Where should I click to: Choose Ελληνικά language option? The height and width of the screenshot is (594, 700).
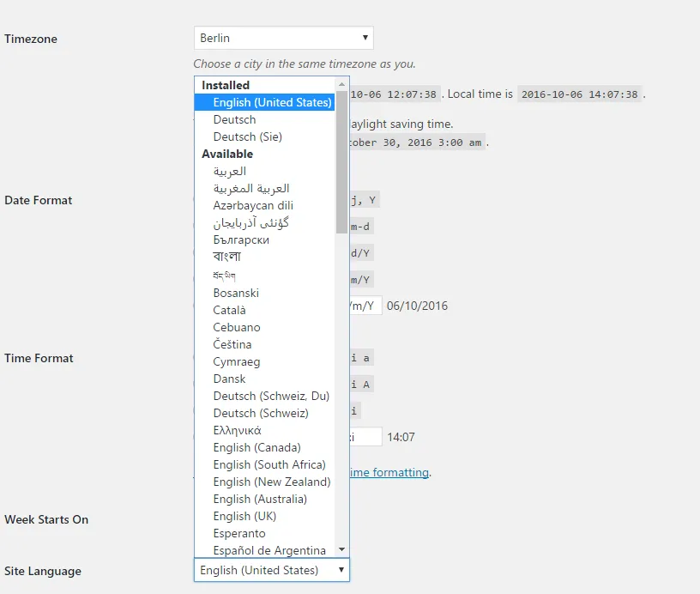click(x=264, y=431)
